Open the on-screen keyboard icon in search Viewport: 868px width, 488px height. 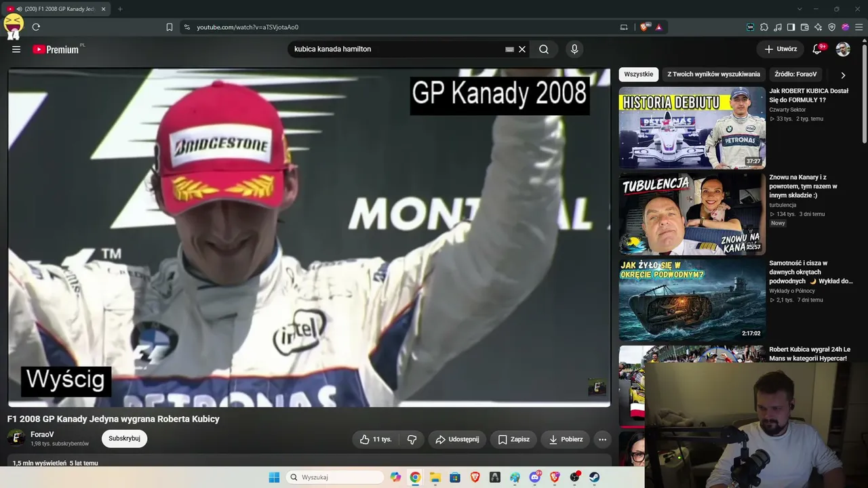(510, 49)
